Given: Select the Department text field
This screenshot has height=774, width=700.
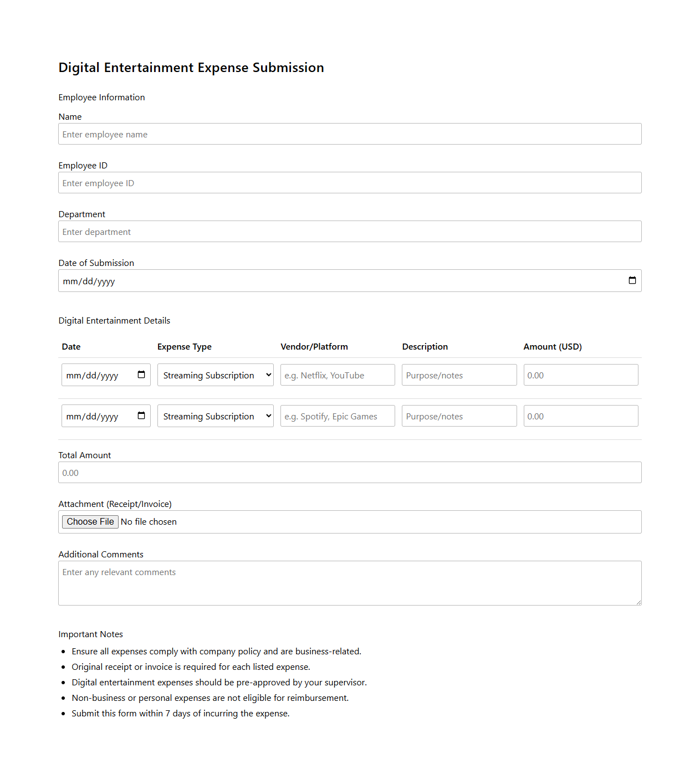Looking at the screenshot, I should coord(349,232).
